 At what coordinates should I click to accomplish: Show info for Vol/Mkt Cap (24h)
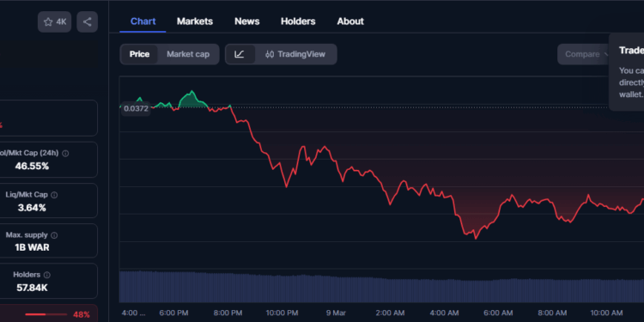pos(65,153)
